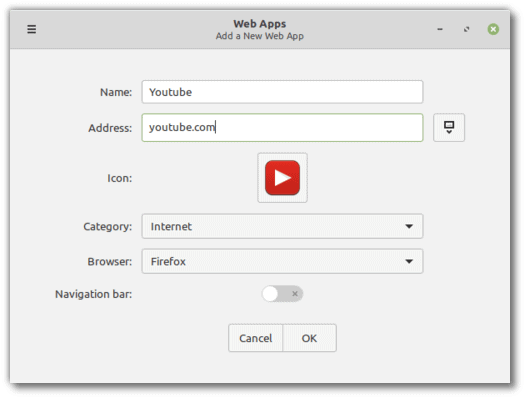Click the "Name:" label

tap(116, 92)
